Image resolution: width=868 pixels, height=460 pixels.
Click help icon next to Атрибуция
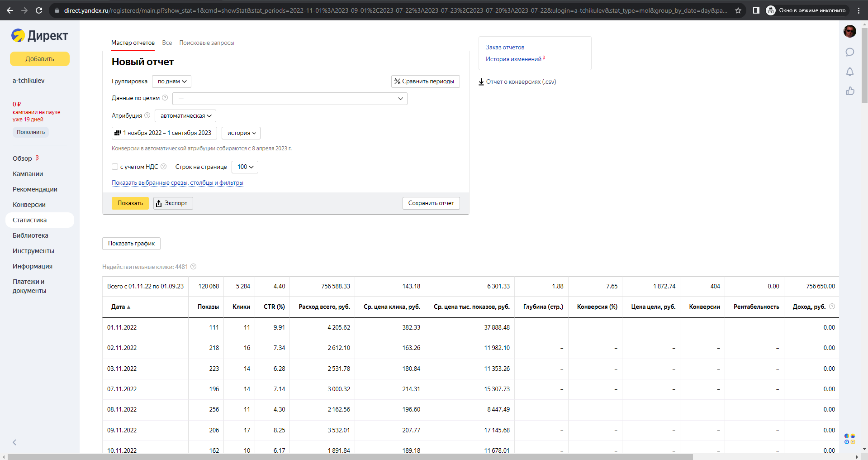(x=147, y=115)
